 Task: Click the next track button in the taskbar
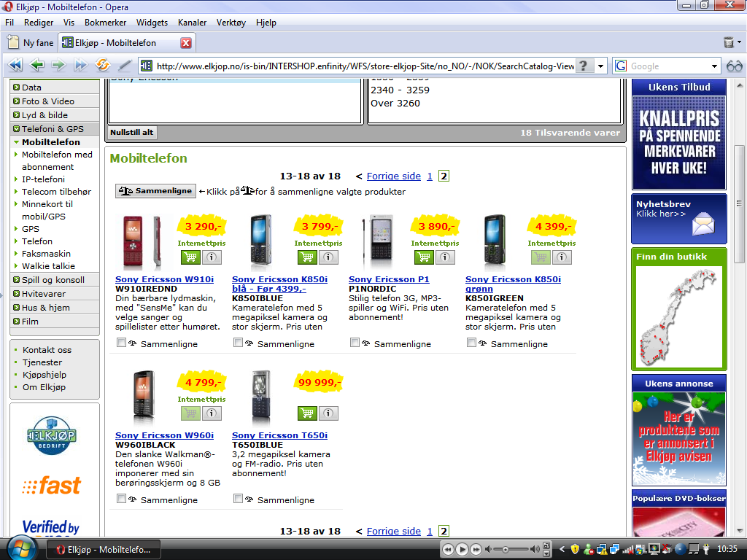pos(476,549)
